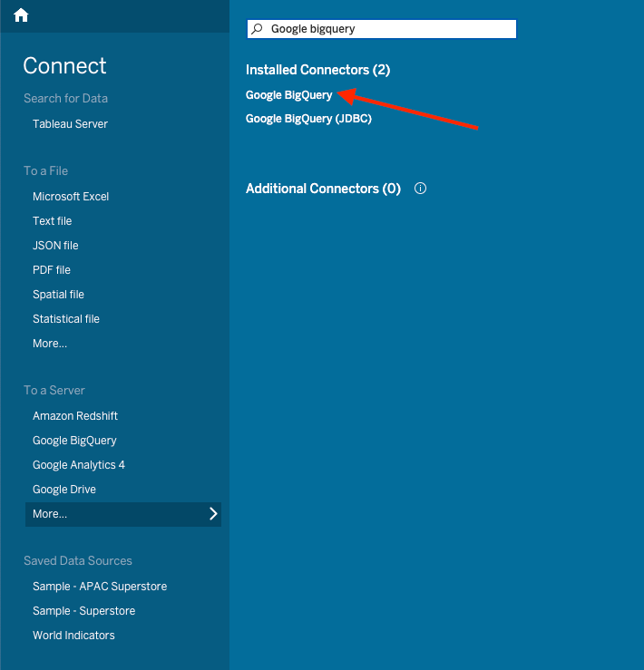The image size is (644, 670).
Task: Focus the connector search field
Action: (382, 29)
